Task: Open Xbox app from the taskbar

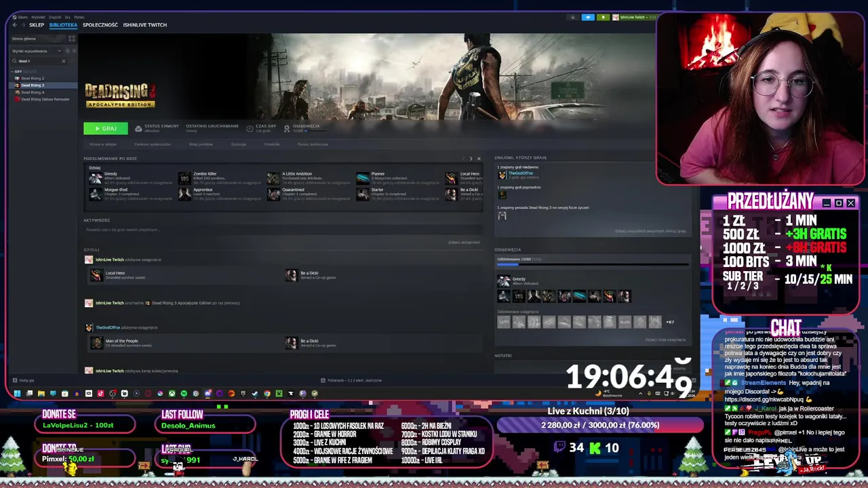Action: (172, 393)
